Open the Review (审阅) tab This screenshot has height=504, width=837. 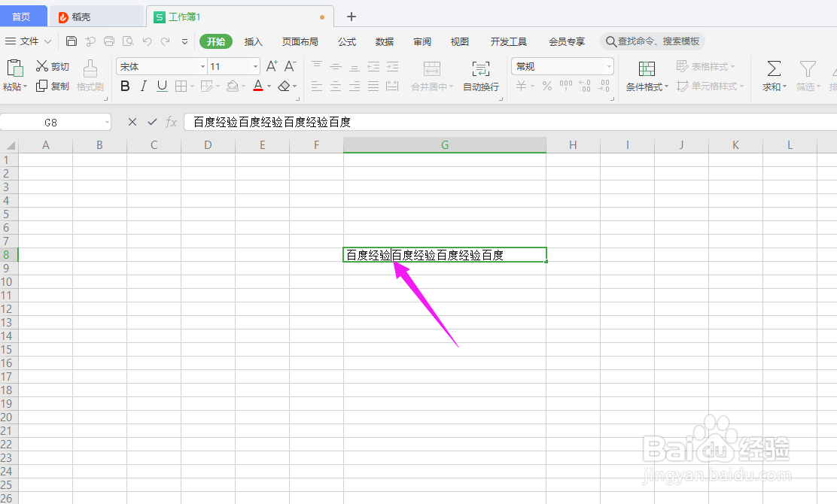point(422,41)
